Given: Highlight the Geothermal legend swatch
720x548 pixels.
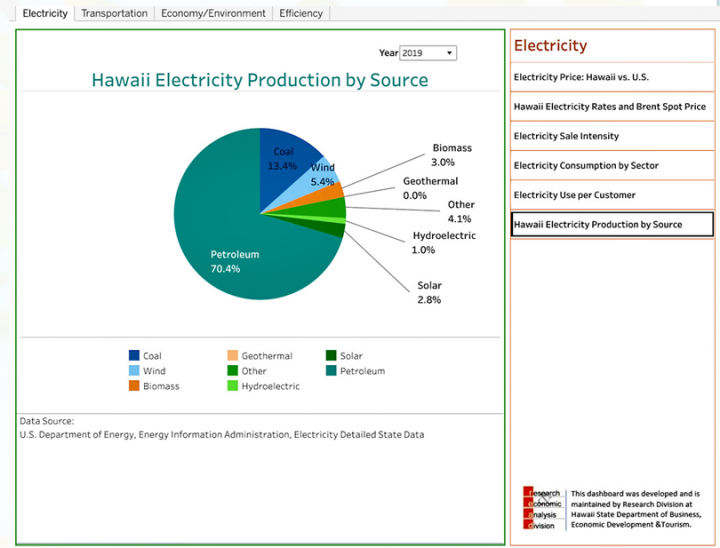Looking at the screenshot, I should coord(233,356).
